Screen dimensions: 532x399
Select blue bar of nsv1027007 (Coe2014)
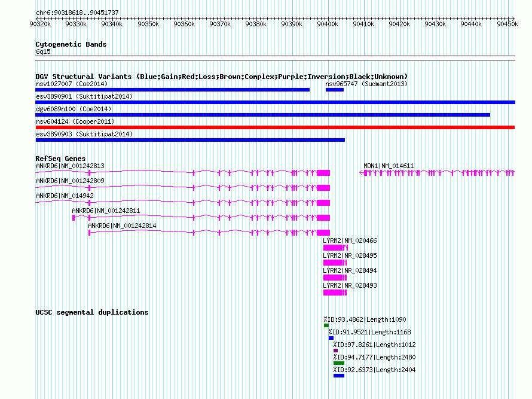172,90
